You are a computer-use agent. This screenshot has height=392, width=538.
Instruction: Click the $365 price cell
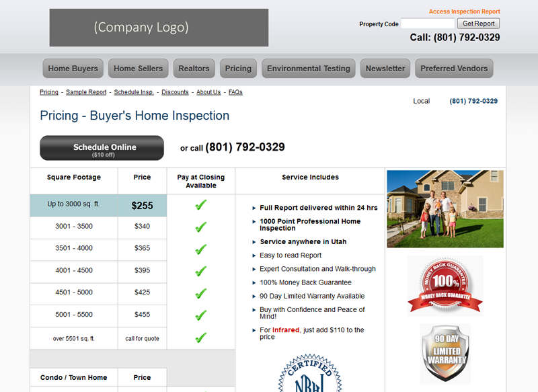(142, 249)
